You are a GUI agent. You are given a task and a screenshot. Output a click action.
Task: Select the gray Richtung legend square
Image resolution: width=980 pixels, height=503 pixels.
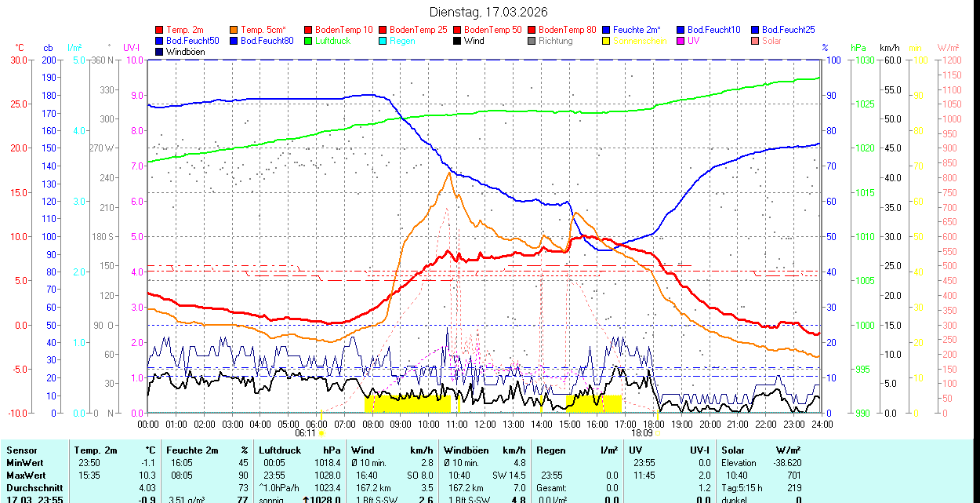pos(532,41)
